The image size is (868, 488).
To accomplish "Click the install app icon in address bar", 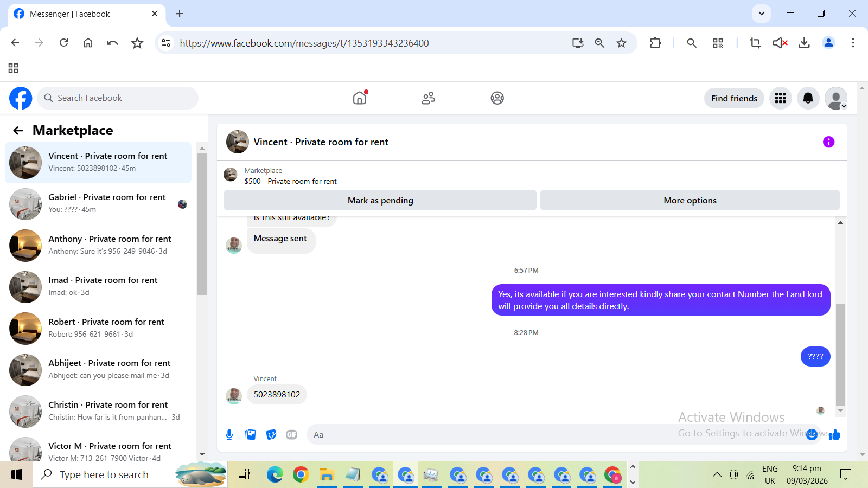I will [x=578, y=43].
